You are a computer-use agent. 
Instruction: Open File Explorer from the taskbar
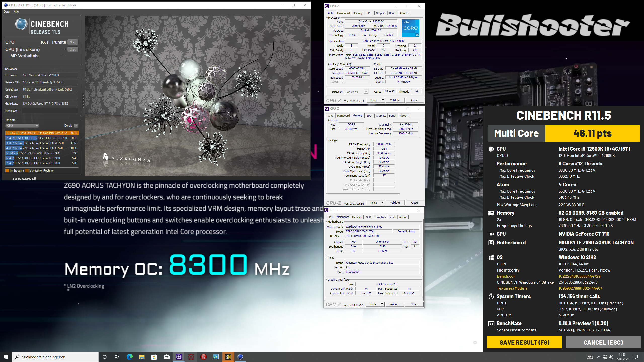click(x=142, y=357)
